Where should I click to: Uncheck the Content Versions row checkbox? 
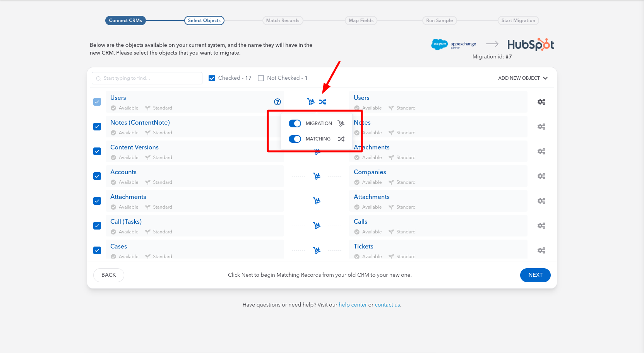point(97,151)
